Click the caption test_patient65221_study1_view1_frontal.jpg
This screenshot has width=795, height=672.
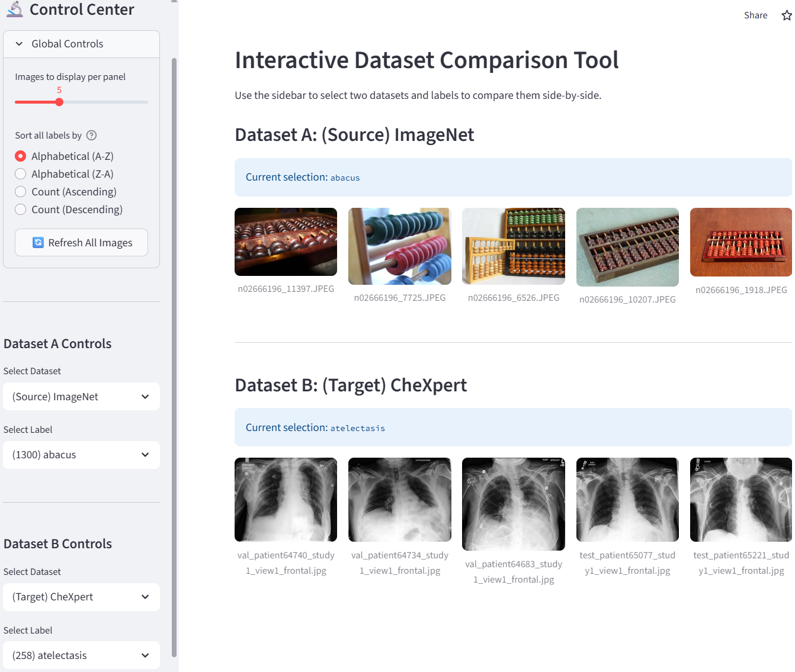741,563
